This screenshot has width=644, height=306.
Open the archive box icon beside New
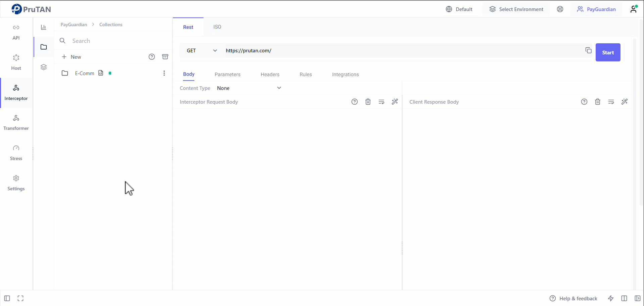(165, 57)
